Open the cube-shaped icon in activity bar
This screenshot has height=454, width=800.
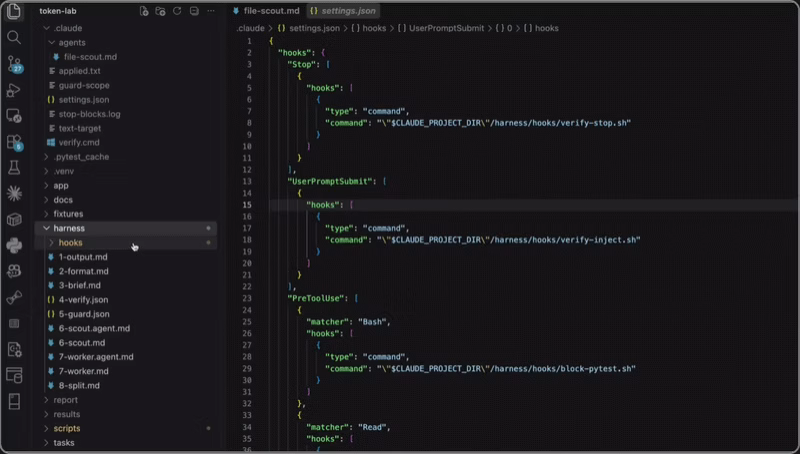pyautogui.click(x=14, y=219)
